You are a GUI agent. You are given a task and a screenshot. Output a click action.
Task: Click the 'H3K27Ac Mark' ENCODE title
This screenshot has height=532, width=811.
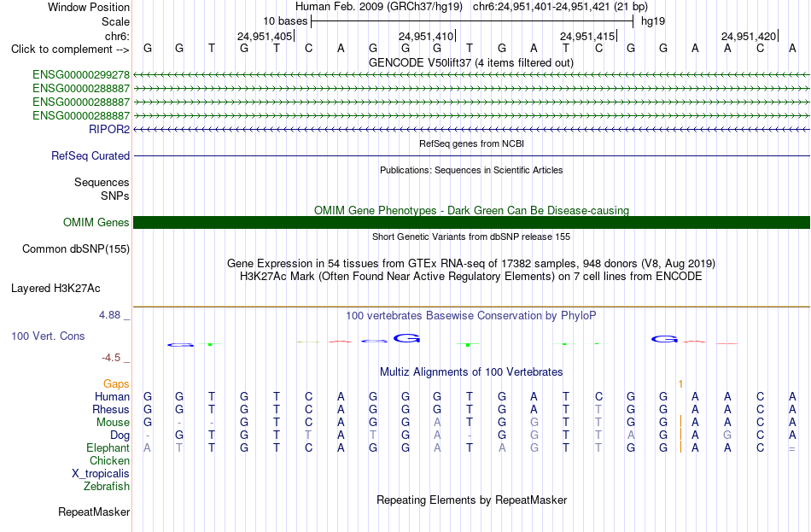pos(471,277)
